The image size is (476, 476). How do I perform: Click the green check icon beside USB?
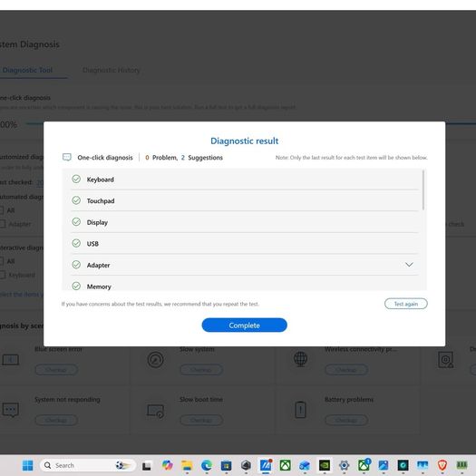76,243
